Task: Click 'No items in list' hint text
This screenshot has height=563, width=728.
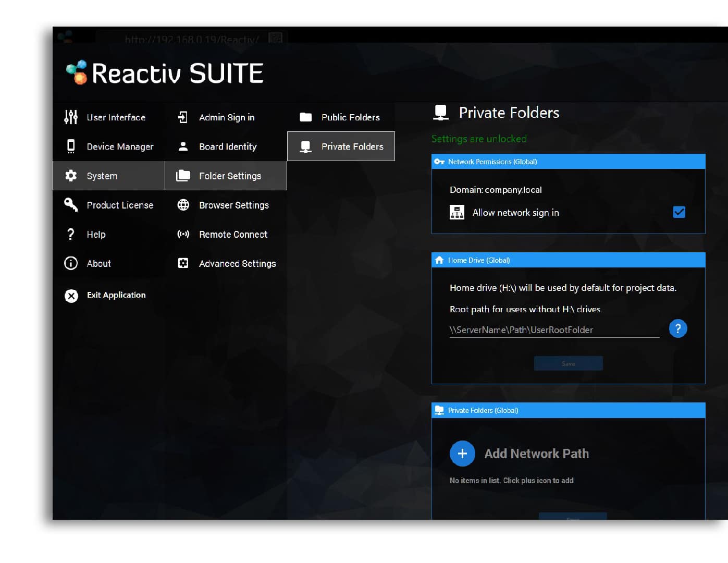Action: coord(511,481)
